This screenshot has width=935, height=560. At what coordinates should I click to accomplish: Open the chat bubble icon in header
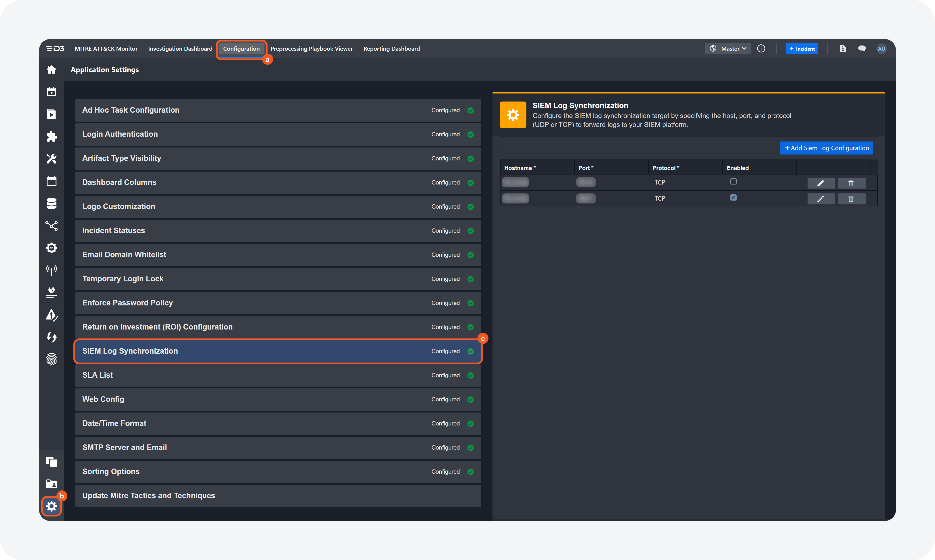[862, 48]
